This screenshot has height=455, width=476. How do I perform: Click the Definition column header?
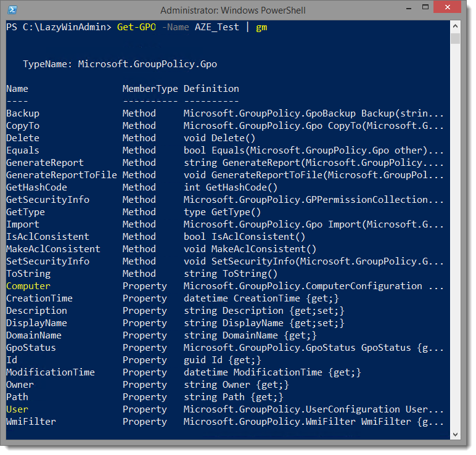click(211, 89)
